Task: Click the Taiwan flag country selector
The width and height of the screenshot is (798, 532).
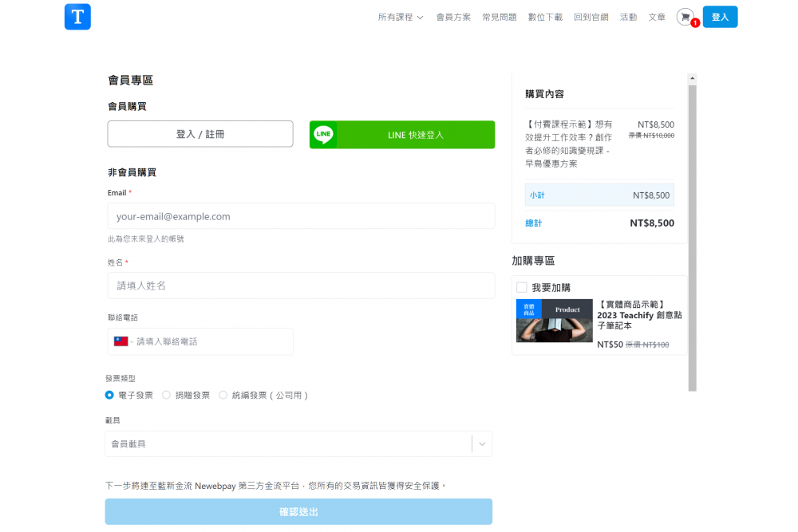Action: pyautogui.click(x=121, y=341)
